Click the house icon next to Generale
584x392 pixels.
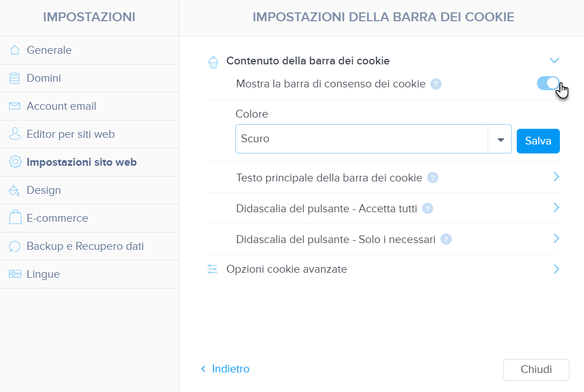15,50
